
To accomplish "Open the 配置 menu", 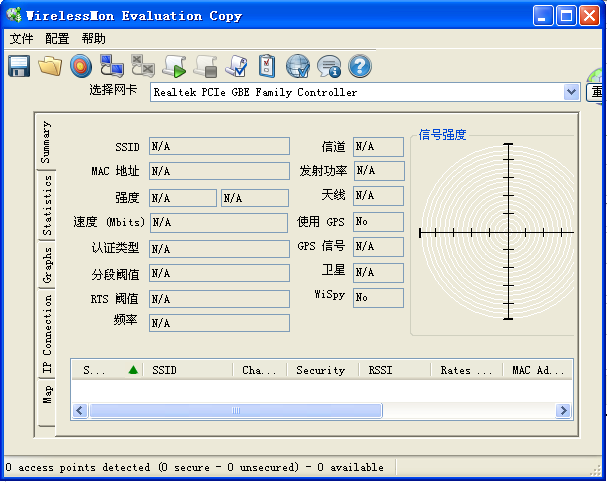I will coord(57,39).
